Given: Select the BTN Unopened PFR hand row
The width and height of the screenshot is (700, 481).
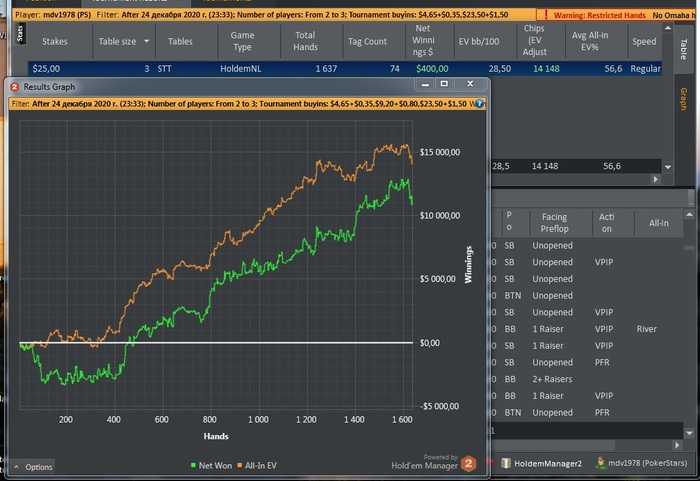Looking at the screenshot, I should click(x=587, y=413).
